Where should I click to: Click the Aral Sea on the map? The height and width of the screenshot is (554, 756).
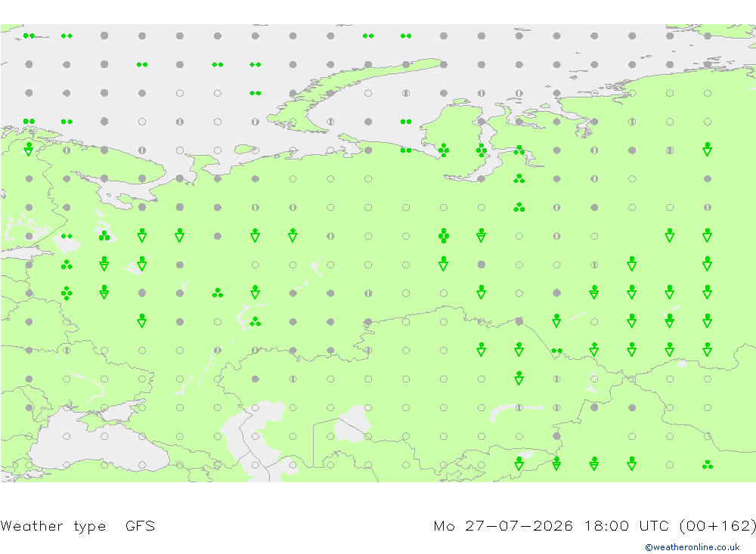[x=353, y=423]
